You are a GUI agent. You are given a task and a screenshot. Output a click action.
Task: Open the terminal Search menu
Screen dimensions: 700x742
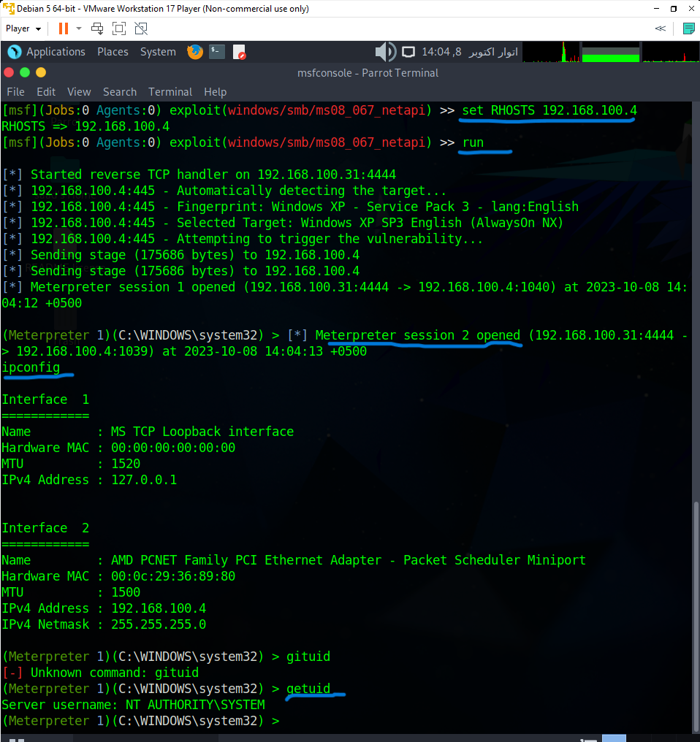[120, 92]
